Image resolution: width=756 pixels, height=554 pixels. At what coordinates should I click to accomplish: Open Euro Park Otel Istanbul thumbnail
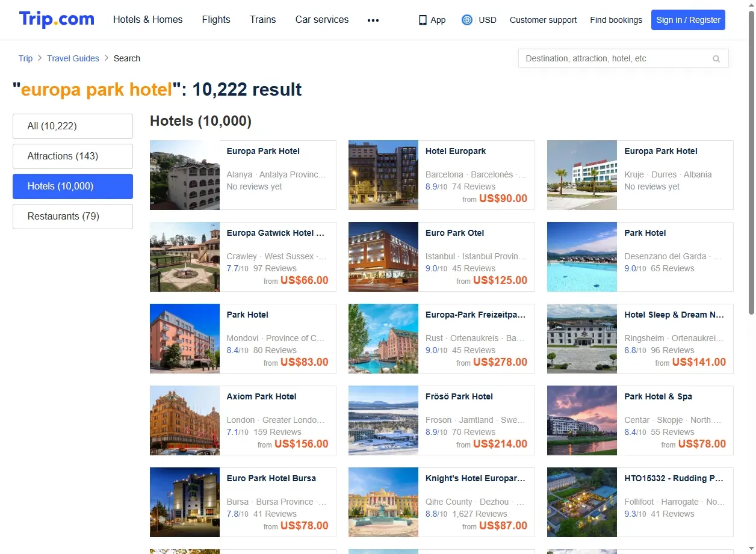click(383, 257)
